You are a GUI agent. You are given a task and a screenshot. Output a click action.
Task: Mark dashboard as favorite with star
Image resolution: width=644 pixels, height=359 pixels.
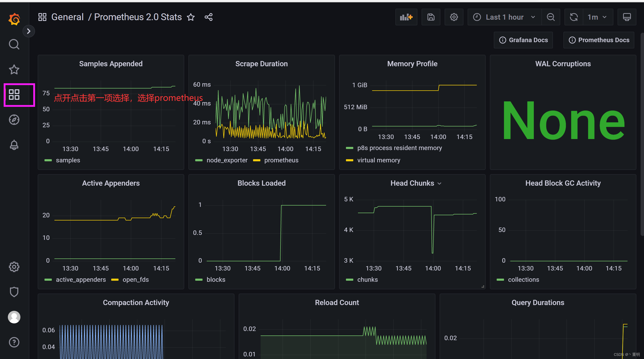click(x=191, y=17)
